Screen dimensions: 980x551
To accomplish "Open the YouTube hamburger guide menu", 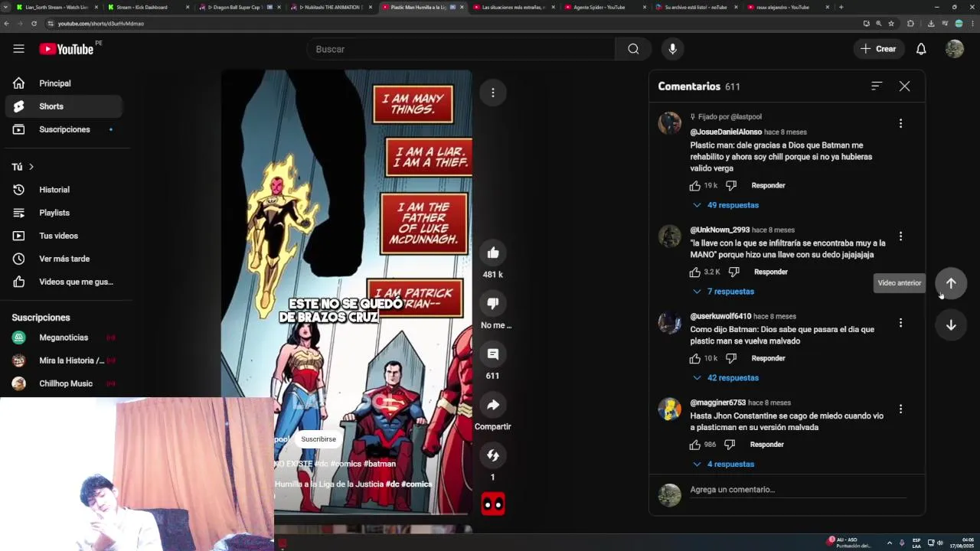I will tap(18, 49).
